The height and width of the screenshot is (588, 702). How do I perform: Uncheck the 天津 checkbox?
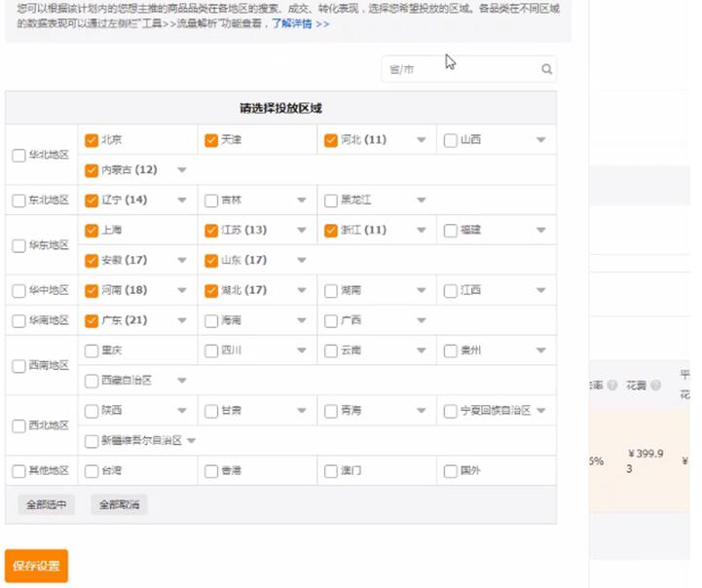pyautogui.click(x=211, y=140)
